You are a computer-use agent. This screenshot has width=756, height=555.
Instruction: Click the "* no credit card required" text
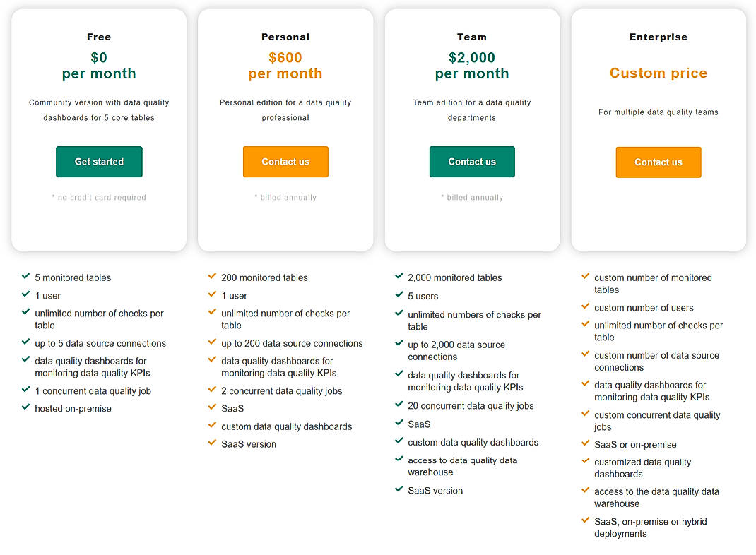(99, 197)
